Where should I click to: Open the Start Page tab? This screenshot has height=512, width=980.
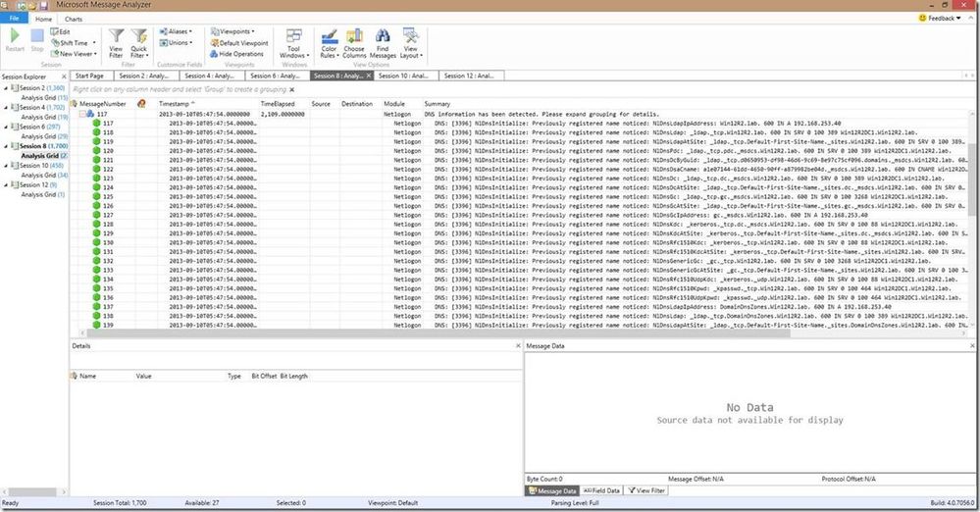[90, 76]
